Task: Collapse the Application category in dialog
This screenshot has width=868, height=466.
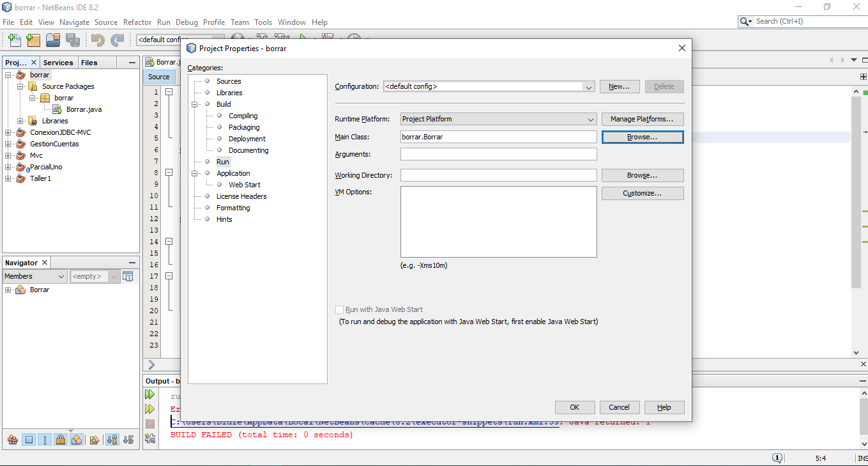Action: pos(195,173)
